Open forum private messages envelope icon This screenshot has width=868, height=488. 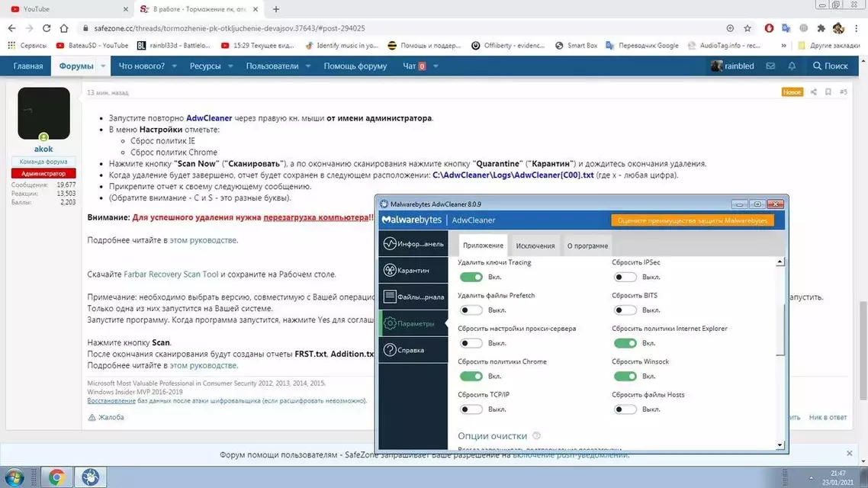click(770, 66)
